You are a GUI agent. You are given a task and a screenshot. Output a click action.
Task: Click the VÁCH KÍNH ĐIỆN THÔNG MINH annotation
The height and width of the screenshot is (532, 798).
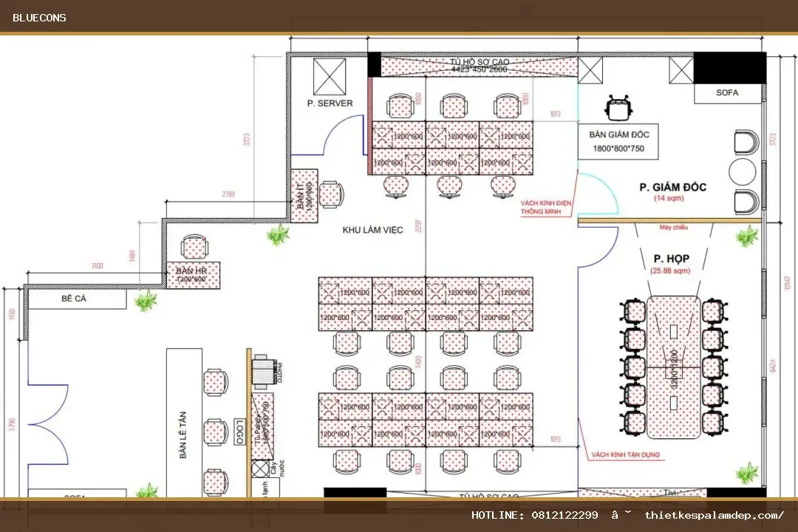point(545,207)
